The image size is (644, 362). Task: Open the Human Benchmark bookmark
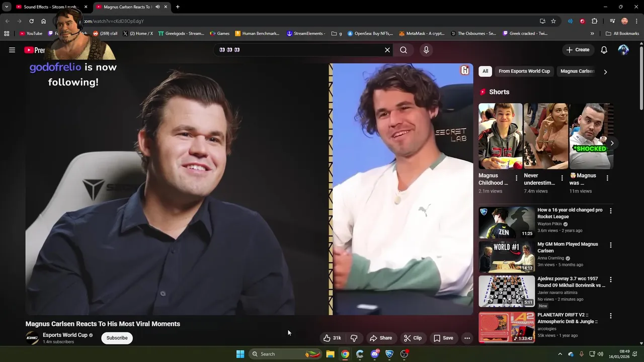[x=257, y=34]
